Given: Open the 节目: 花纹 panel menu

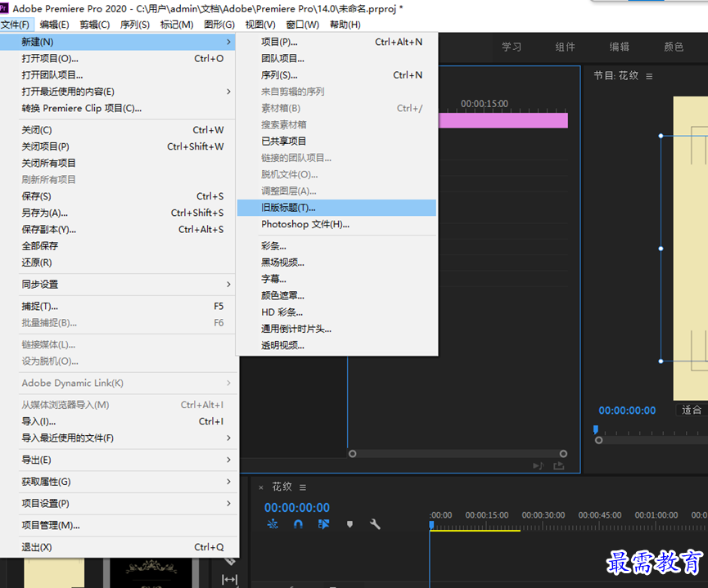Looking at the screenshot, I should click(x=649, y=76).
